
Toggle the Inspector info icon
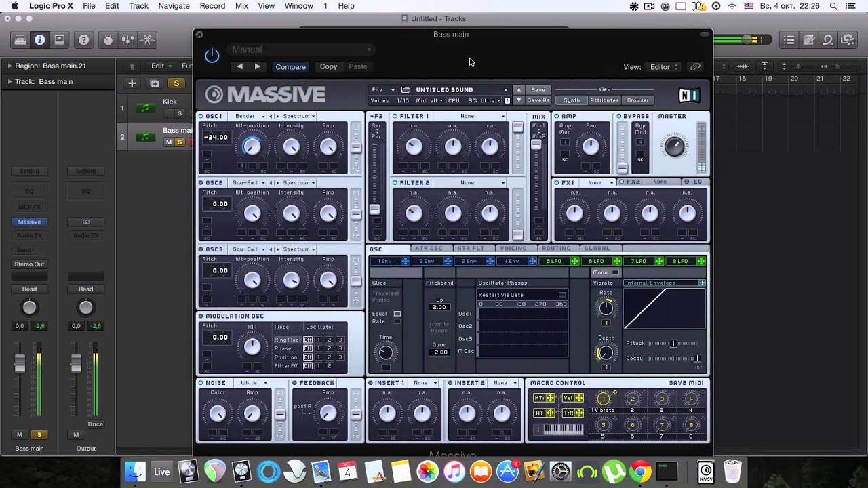coord(40,40)
